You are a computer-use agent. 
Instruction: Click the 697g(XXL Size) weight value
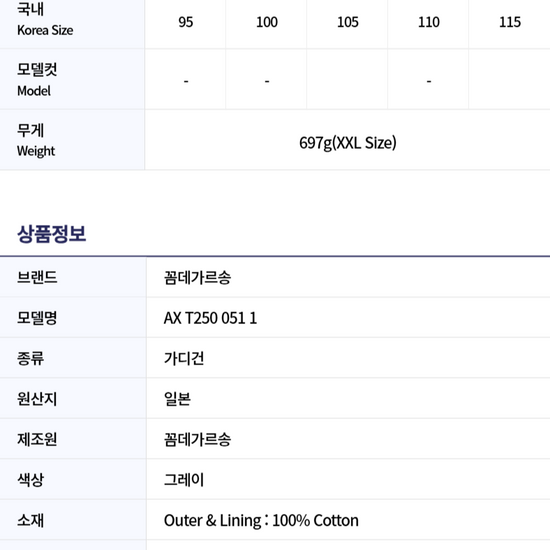[348, 143]
